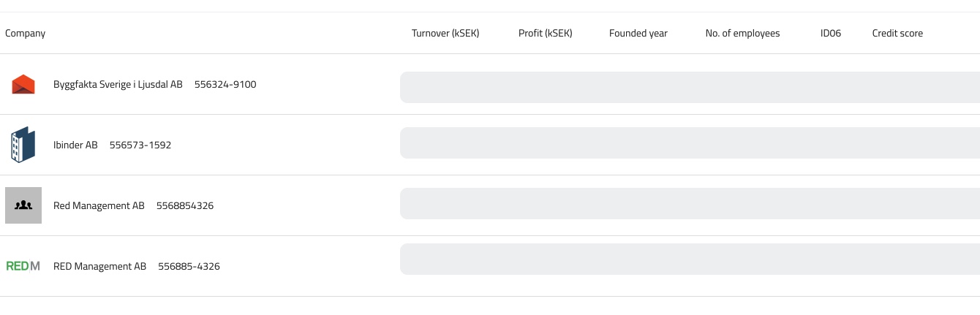Open Byggfakta Sverige i Ljusdal AB company
This screenshot has width=980, height=315.
[118, 85]
